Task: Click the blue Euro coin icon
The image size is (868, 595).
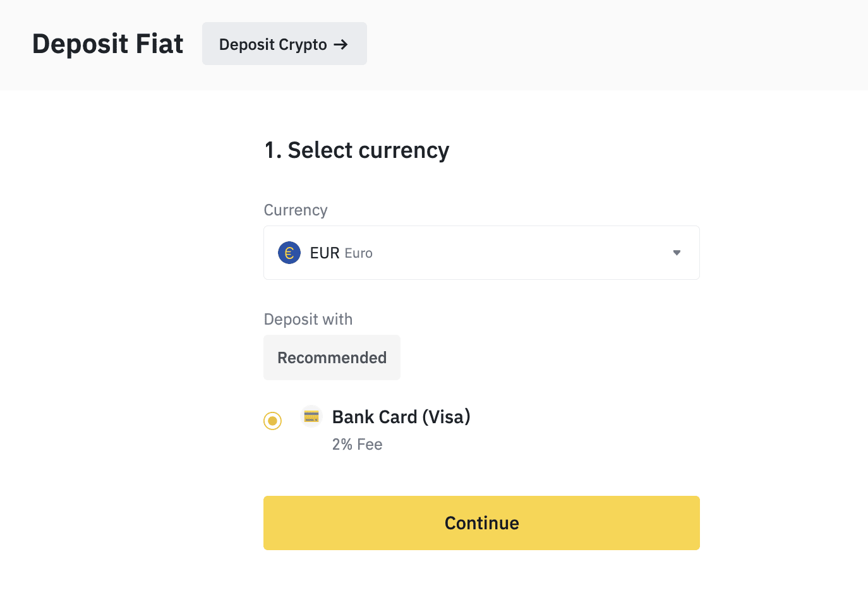Action: pyautogui.click(x=289, y=253)
